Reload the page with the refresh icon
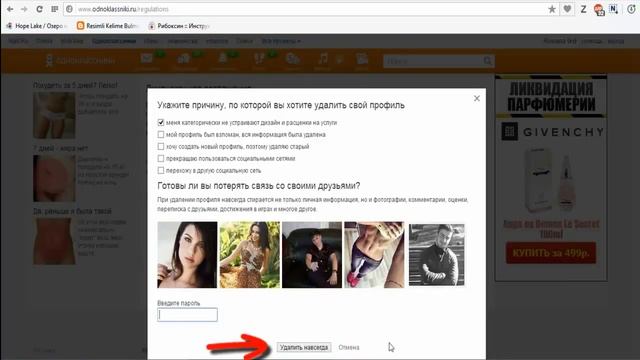Image resolution: width=640 pixels, height=360 pixels. pyautogui.click(x=39, y=9)
